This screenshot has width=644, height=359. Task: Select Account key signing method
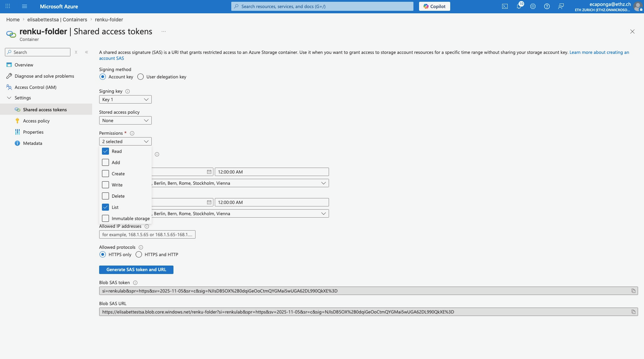tap(103, 77)
